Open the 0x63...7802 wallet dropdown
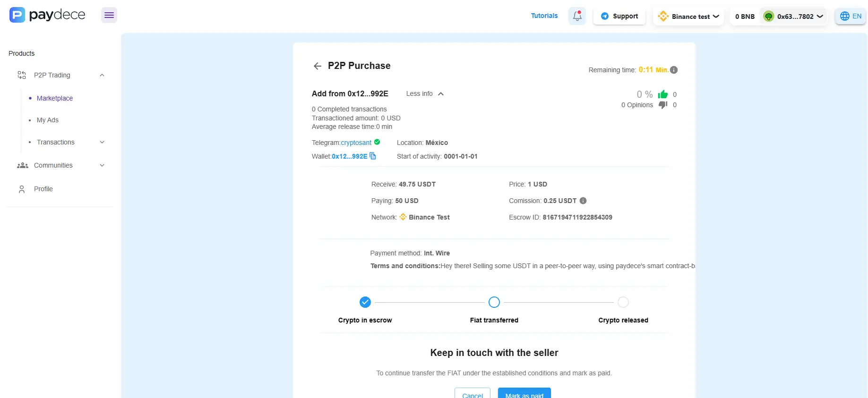The height and width of the screenshot is (398, 868). pos(795,17)
